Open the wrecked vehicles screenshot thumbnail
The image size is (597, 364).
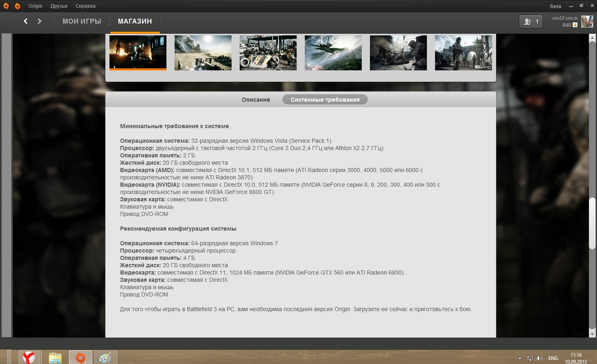click(268, 52)
